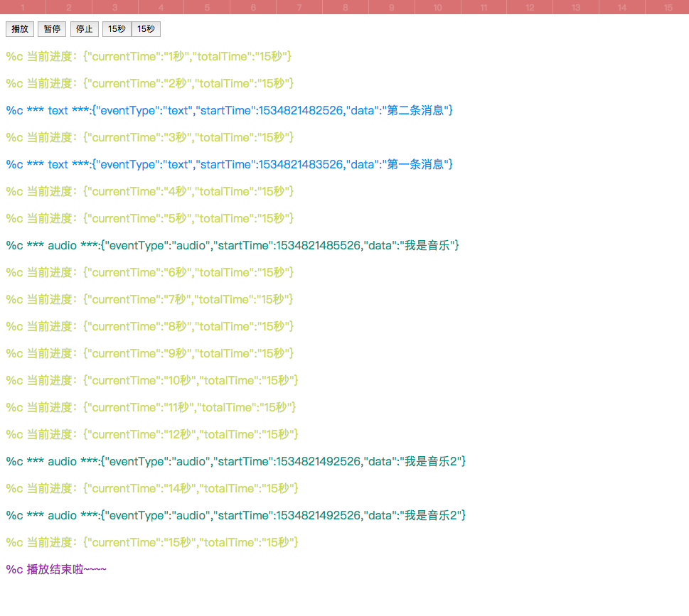This screenshot has height=616, width=689.
Task: Jump to segment 1 on the timeline
Action: [23, 7]
